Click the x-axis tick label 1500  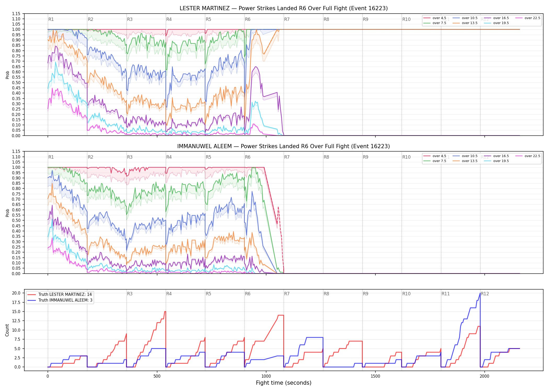(x=375, y=376)
